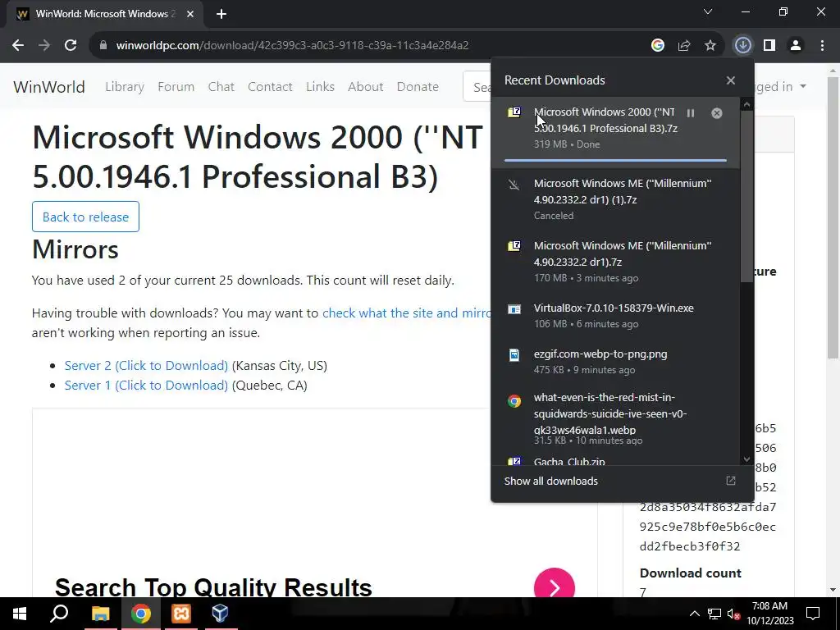Open the Contact menu item
The height and width of the screenshot is (630, 840).
click(270, 86)
